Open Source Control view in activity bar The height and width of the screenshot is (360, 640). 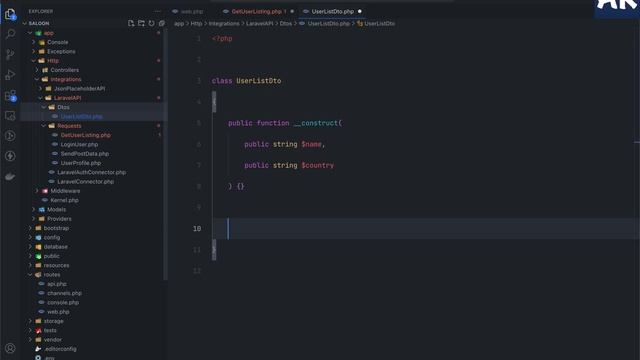[x=10, y=54]
